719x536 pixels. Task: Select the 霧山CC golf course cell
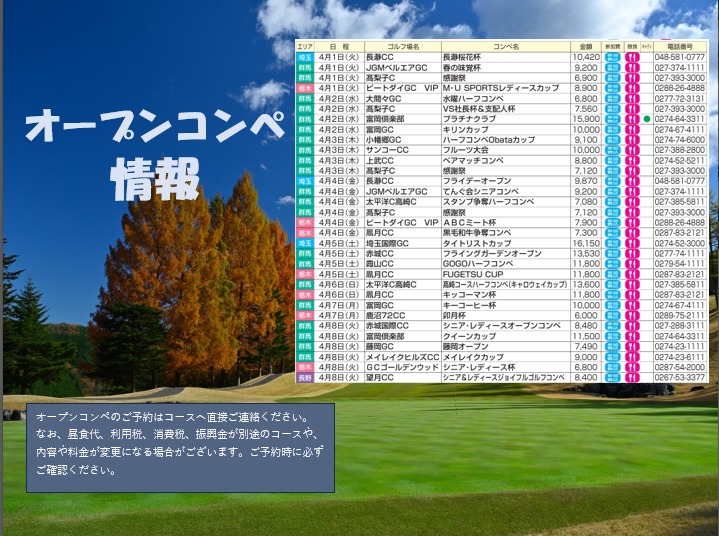(403, 264)
